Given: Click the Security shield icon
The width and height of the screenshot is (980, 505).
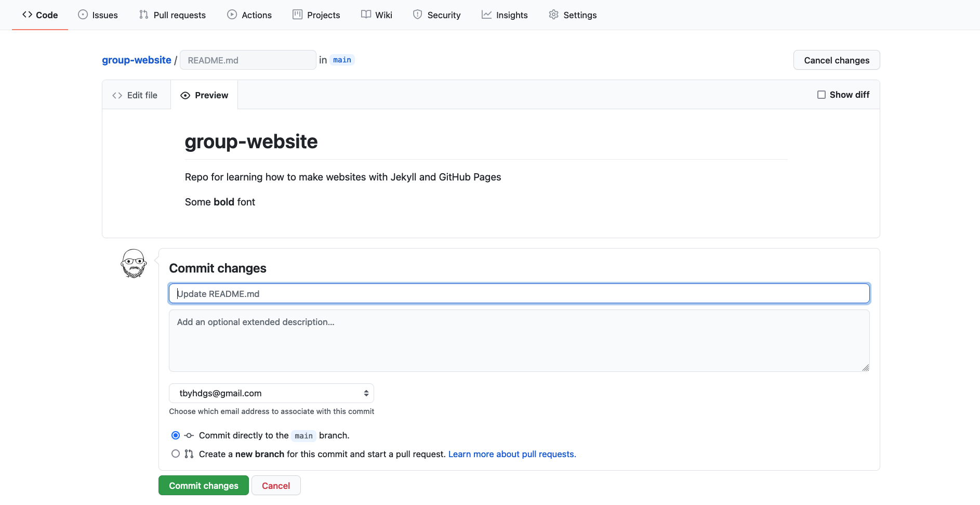Looking at the screenshot, I should click(418, 15).
